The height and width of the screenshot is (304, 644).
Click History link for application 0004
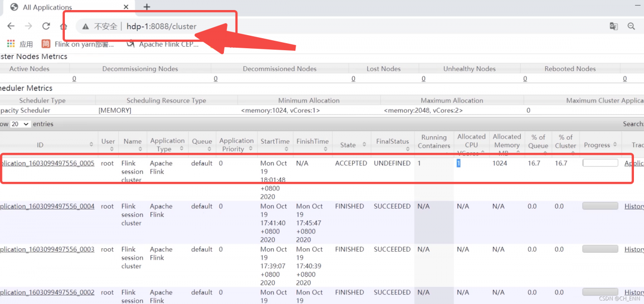tap(634, 207)
